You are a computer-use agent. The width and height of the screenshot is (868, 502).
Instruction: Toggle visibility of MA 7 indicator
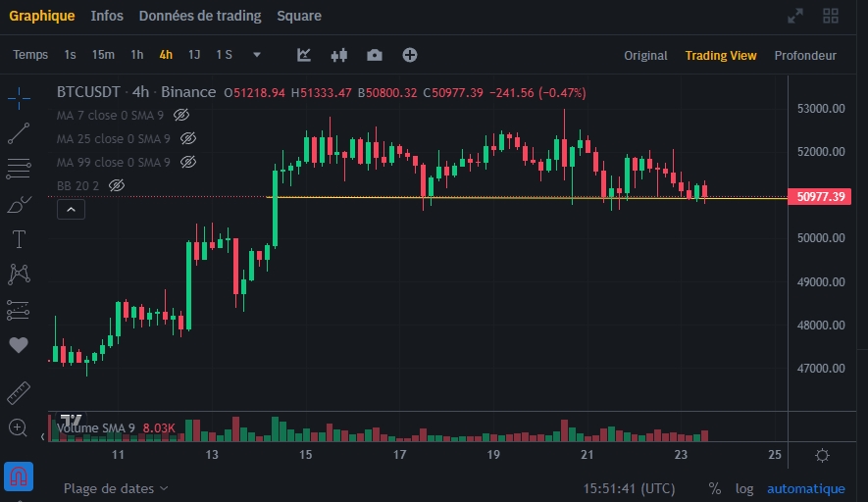[181, 116]
